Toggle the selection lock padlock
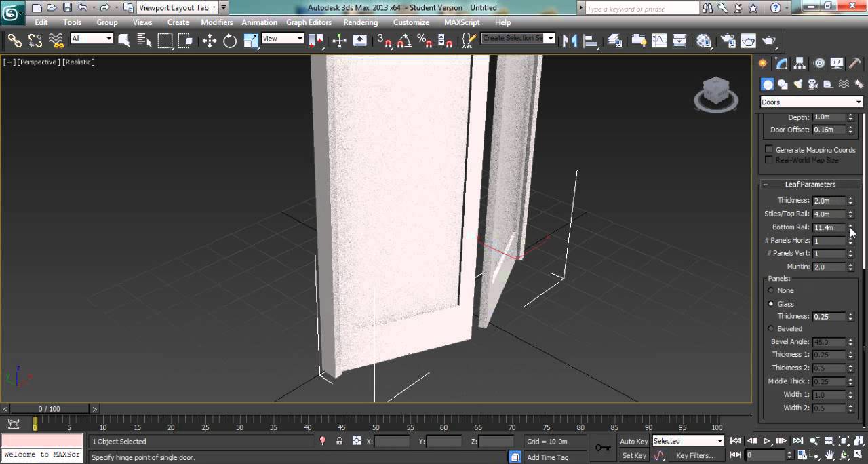 [339, 441]
